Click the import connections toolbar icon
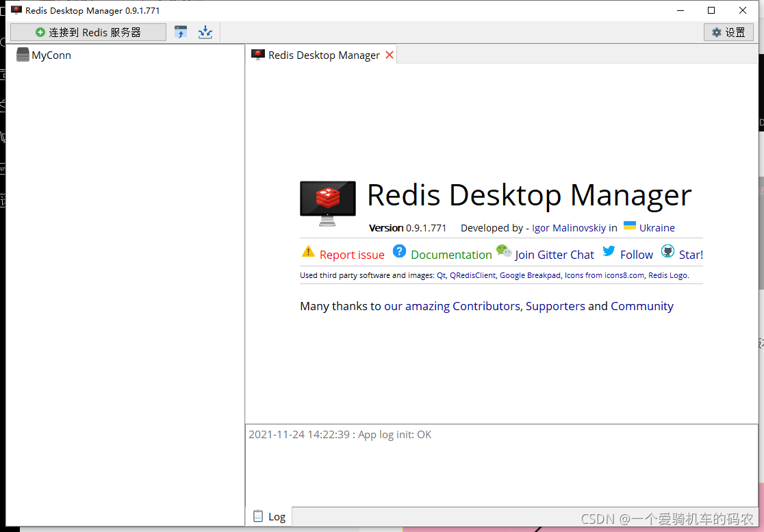The height and width of the screenshot is (532, 764). (x=181, y=33)
